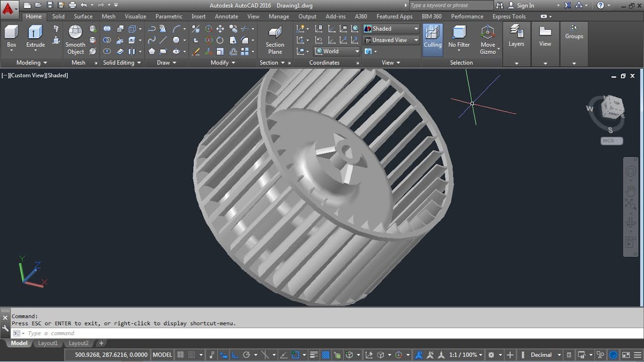
Task: Click the coordinates readout in status bar
Action: pyautogui.click(x=112, y=354)
